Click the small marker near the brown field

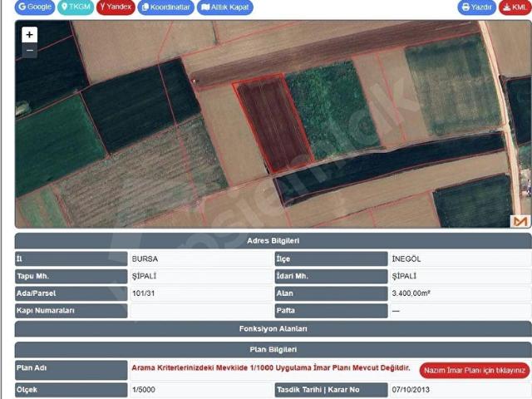[194, 81]
